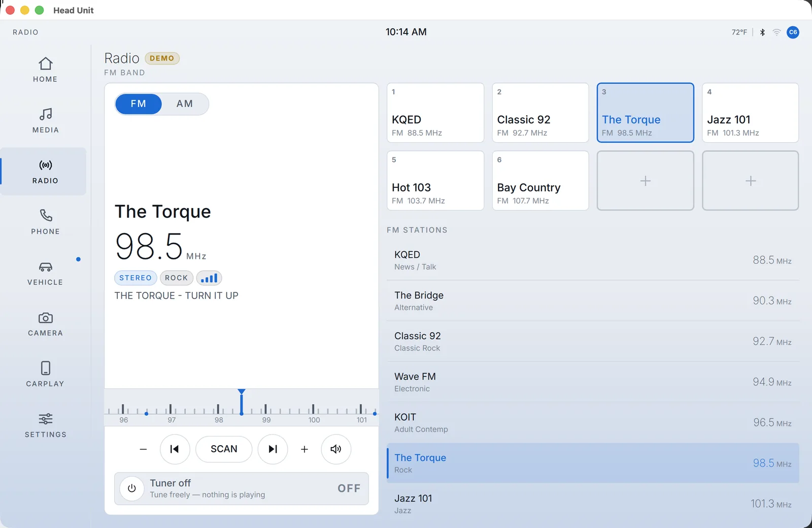812x528 pixels.
Task: Select preset 1 KQED
Action: [x=435, y=113]
